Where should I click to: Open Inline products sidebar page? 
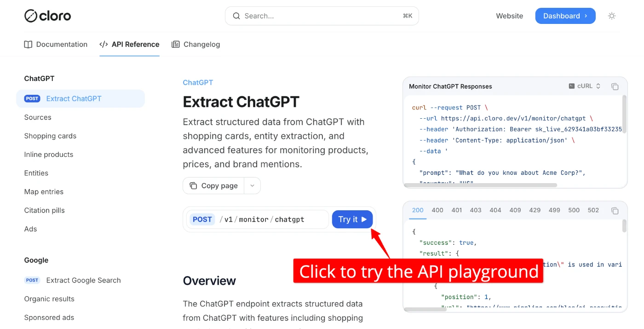pos(49,155)
